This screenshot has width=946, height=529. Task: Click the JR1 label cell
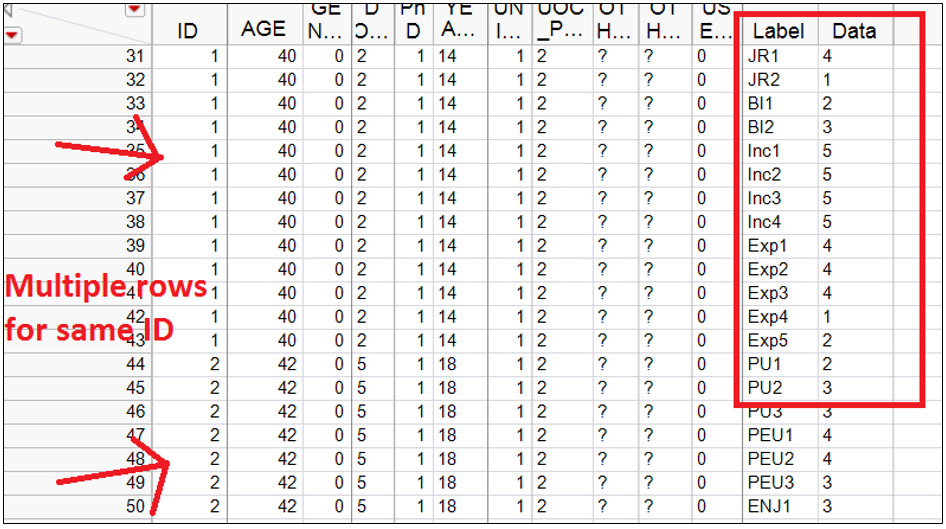tap(763, 56)
